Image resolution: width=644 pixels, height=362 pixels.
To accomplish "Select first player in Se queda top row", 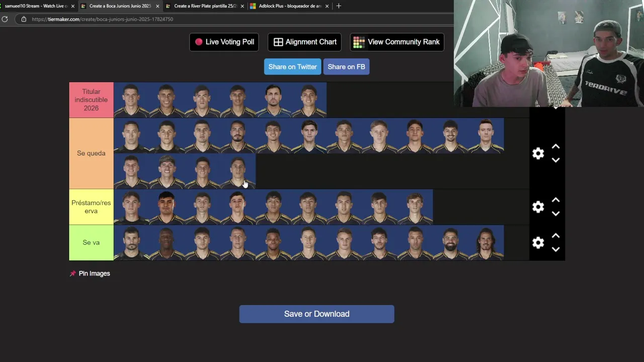I will point(131,136).
